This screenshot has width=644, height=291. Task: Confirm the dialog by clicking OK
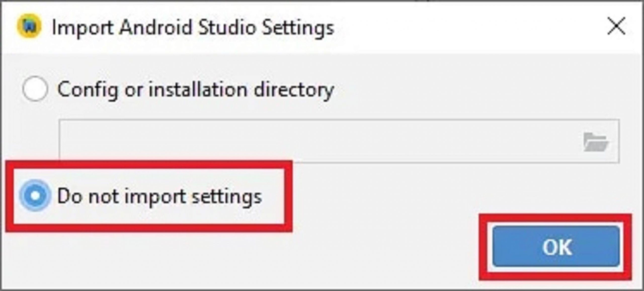556,247
